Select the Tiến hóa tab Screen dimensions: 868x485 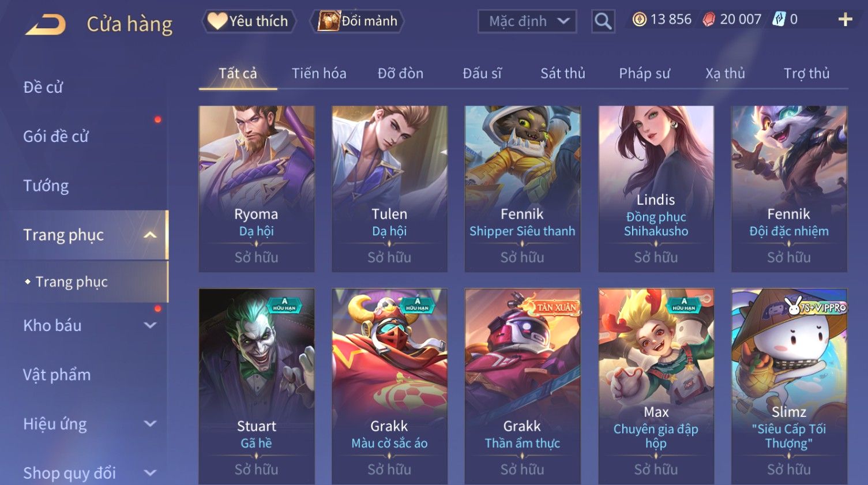319,73
